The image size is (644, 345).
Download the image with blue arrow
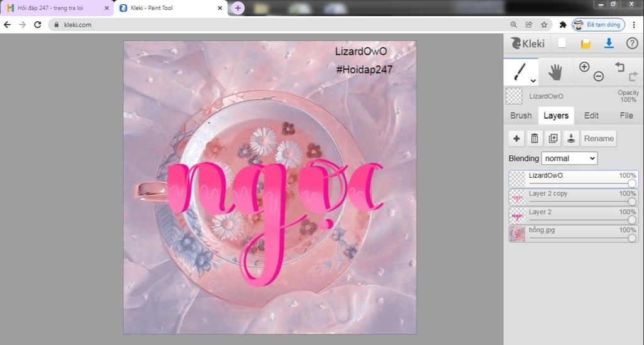click(609, 43)
